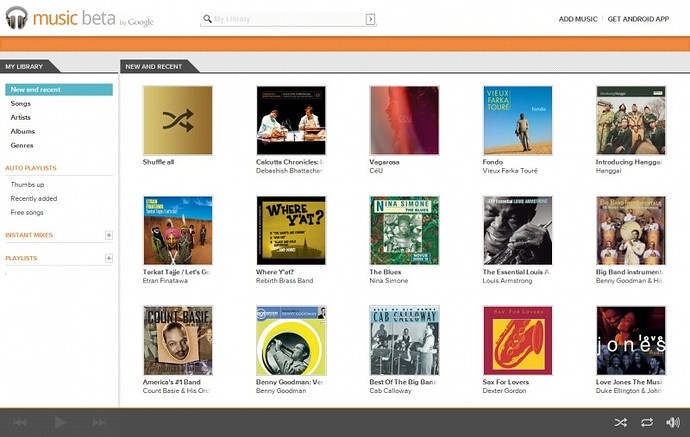Screen dimensions: 690x437
Task: Focus the My Library search field
Action: click(x=288, y=19)
